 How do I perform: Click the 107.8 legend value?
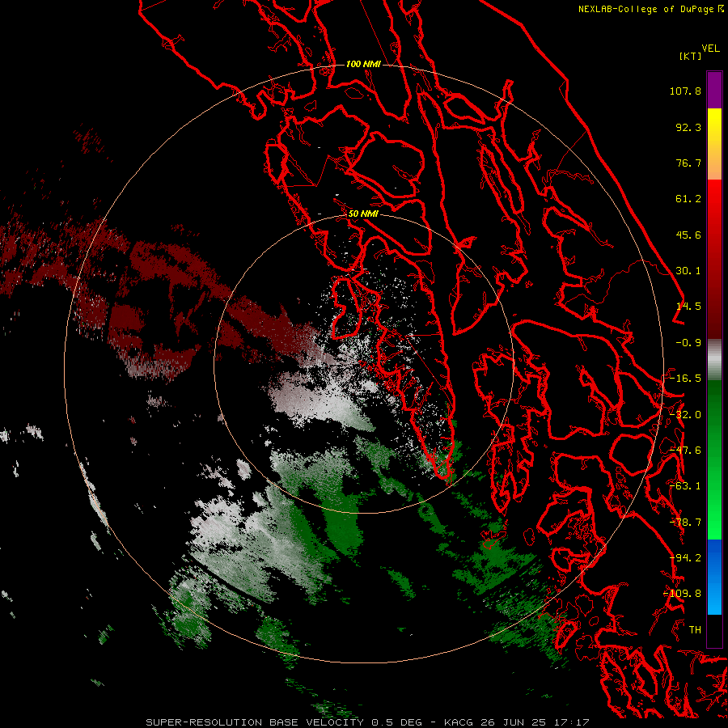tap(685, 91)
